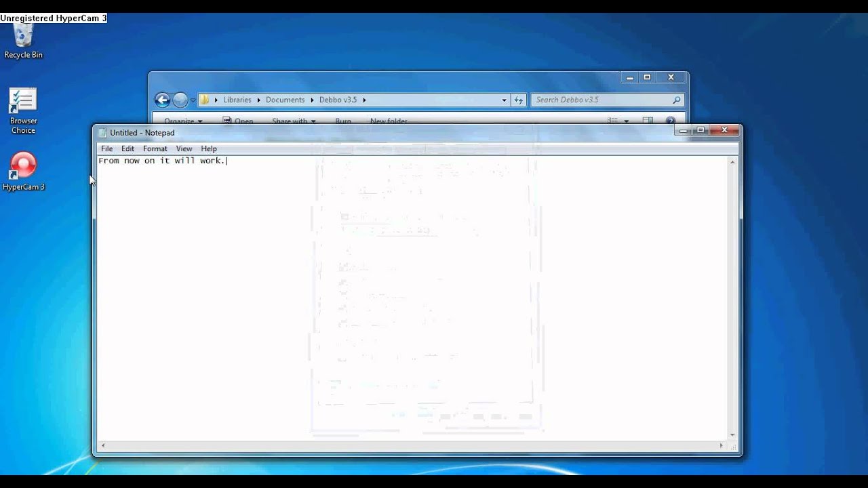The width and height of the screenshot is (868, 488).
Task: Open the File menu in Notepad
Action: tap(107, 148)
